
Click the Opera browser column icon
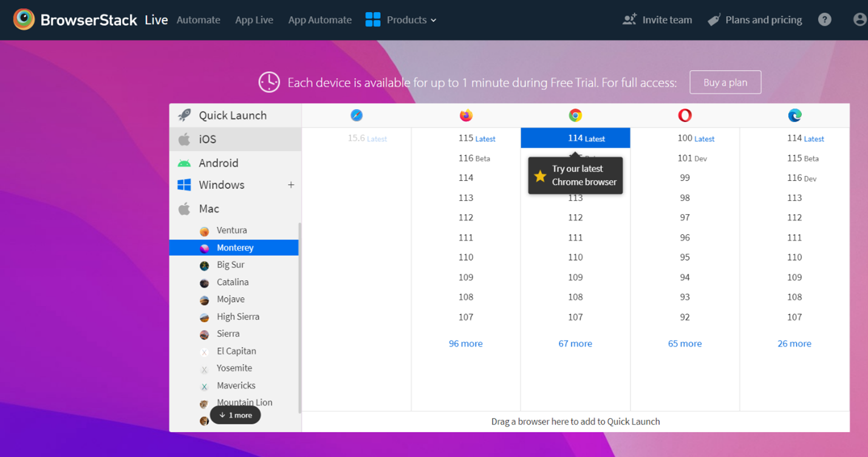click(685, 115)
